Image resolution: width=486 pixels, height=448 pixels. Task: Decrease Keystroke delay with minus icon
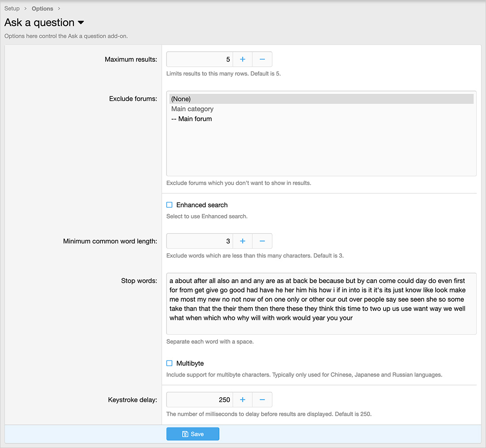(x=262, y=400)
